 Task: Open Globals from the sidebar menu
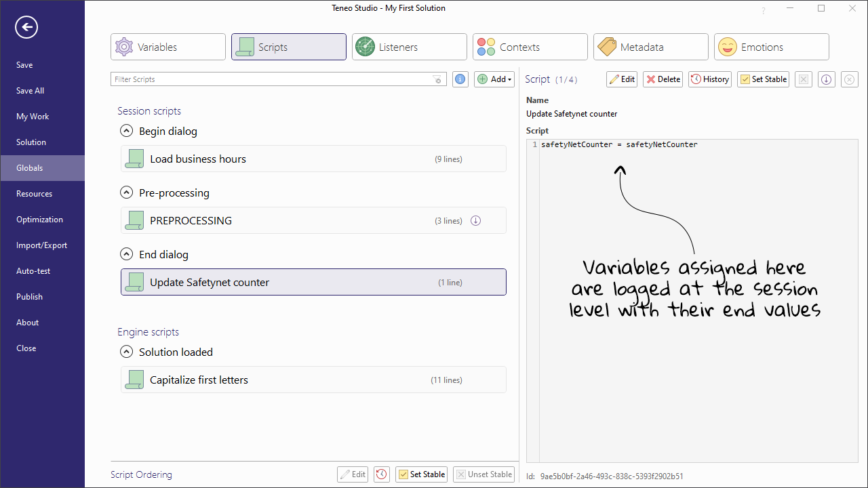(29, 167)
